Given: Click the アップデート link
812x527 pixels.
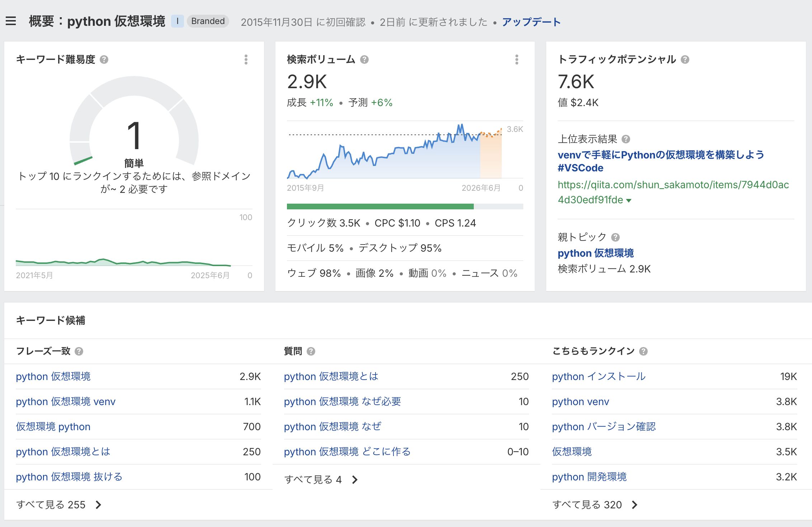Looking at the screenshot, I should (531, 22).
